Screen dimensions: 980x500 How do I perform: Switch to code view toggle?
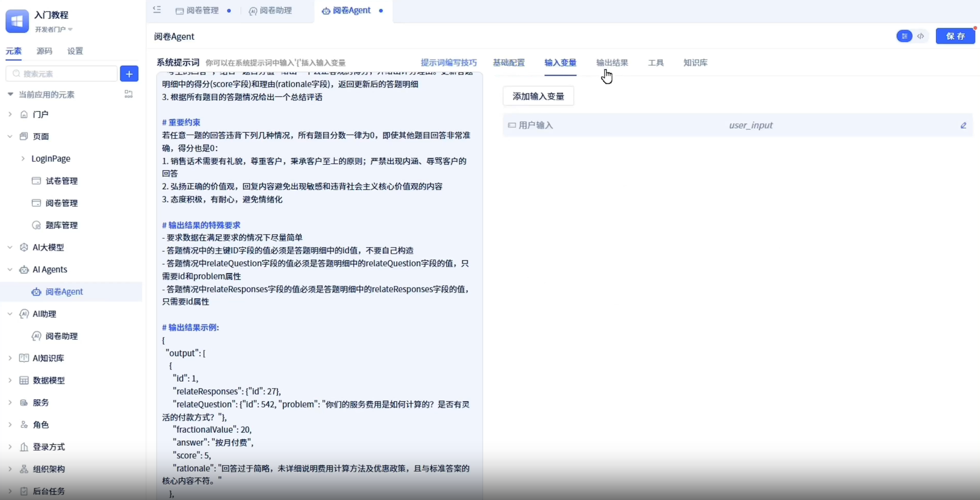pyautogui.click(x=920, y=36)
